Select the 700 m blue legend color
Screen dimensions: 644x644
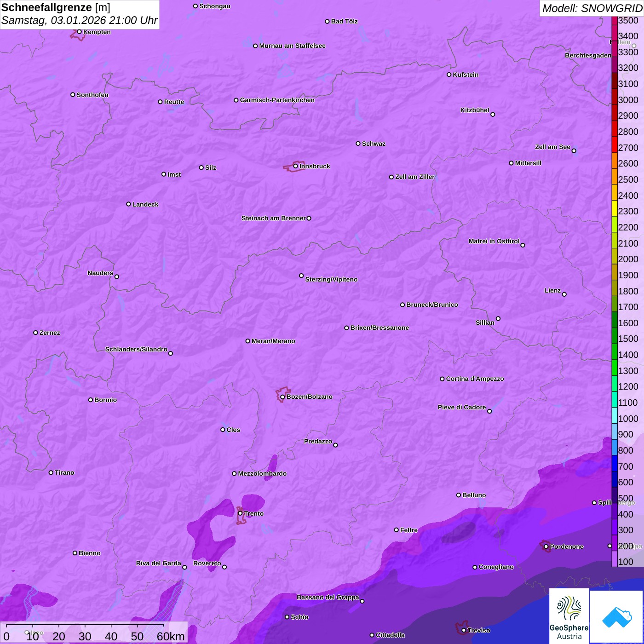pos(615,463)
